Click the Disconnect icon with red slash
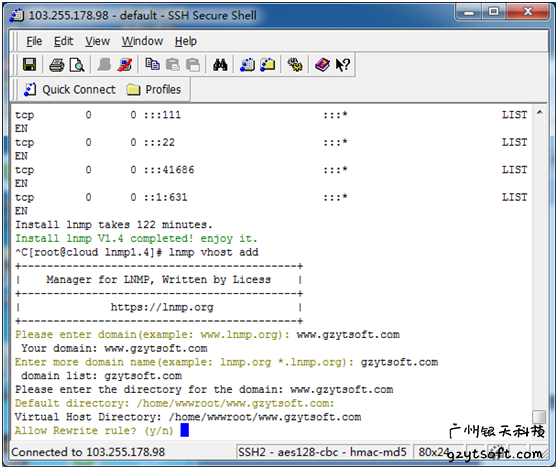 click(125, 65)
